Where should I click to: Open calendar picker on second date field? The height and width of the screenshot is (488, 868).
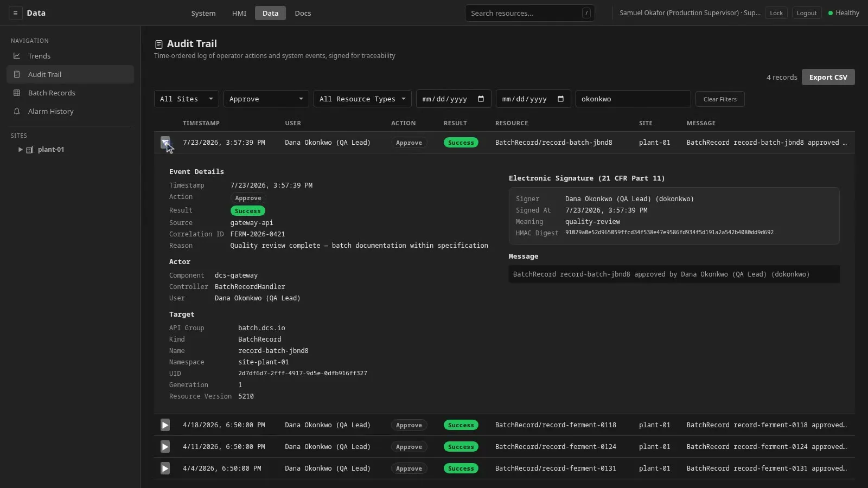(560, 99)
